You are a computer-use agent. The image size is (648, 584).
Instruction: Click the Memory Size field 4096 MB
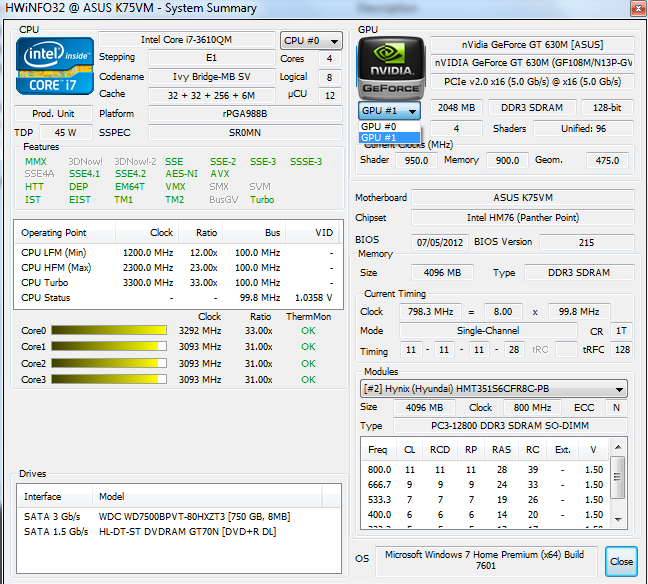[442, 273]
